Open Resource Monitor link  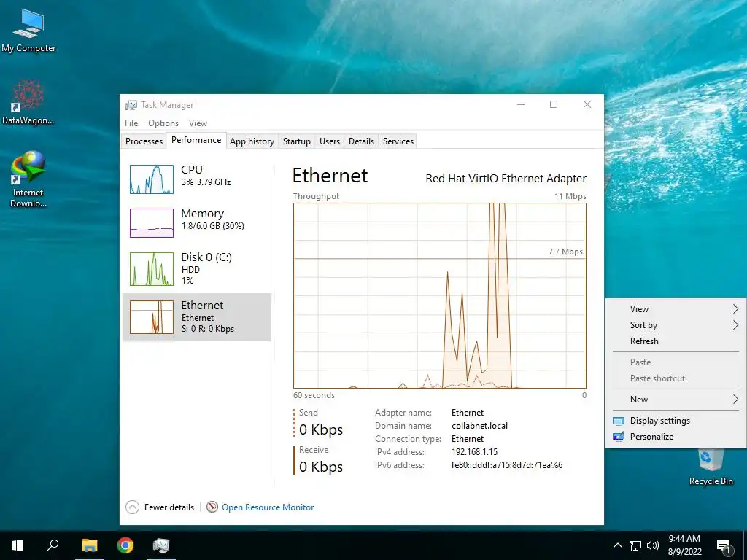[x=268, y=507]
